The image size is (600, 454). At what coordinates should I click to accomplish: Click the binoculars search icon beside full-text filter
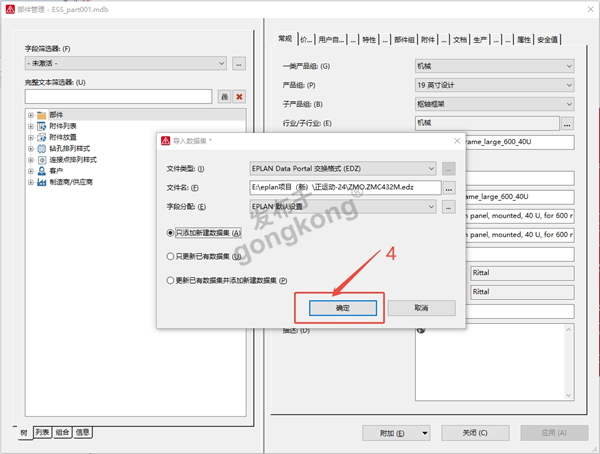225,96
